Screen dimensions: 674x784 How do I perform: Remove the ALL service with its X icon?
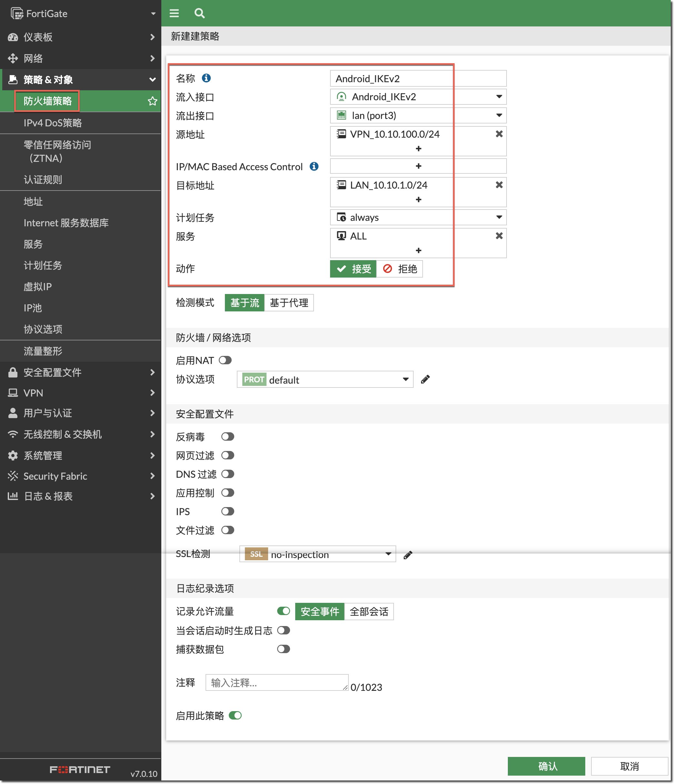pos(499,236)
